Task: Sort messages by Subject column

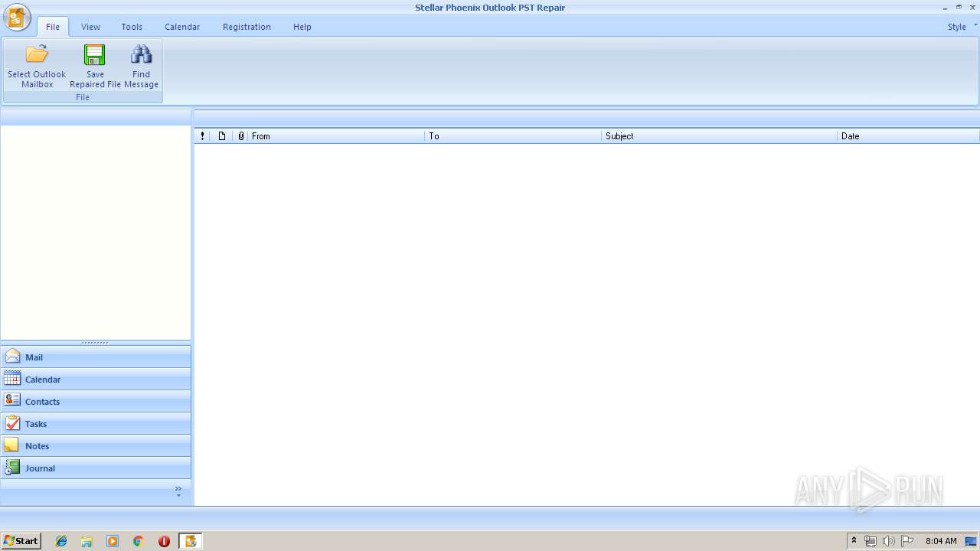Action: [719, 136]
